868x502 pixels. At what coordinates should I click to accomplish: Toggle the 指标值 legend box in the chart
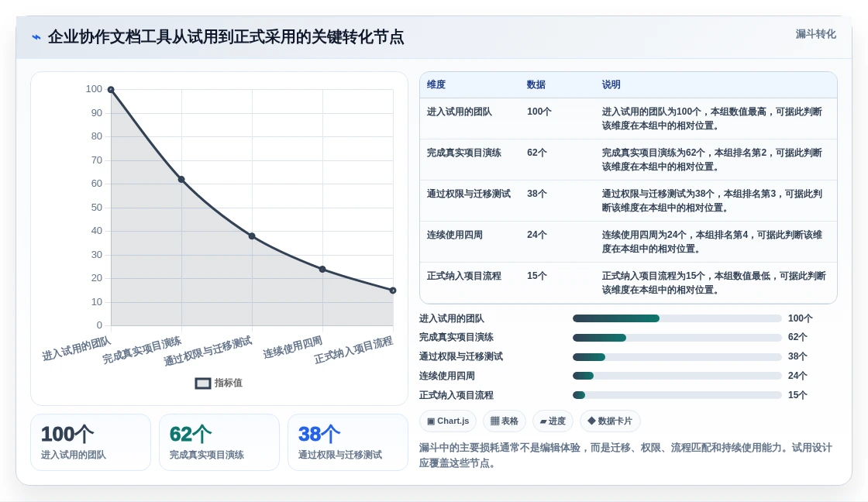click(202, 383)
